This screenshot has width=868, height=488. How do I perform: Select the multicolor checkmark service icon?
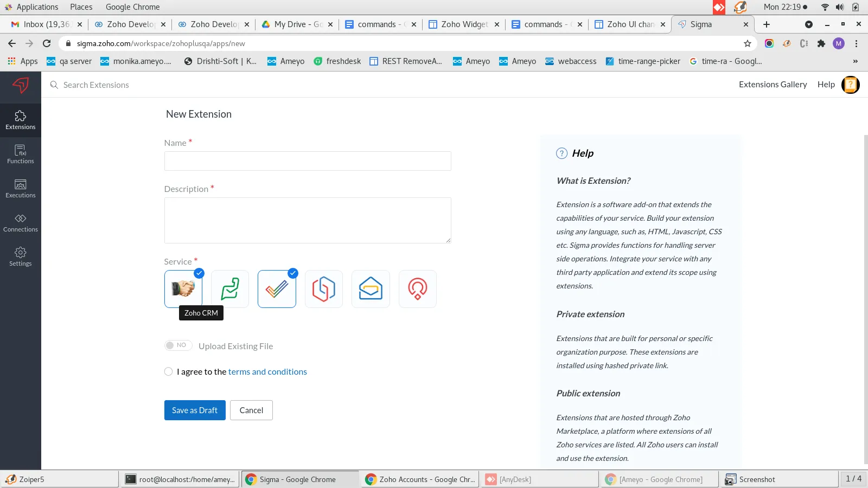tap(277, 289)
